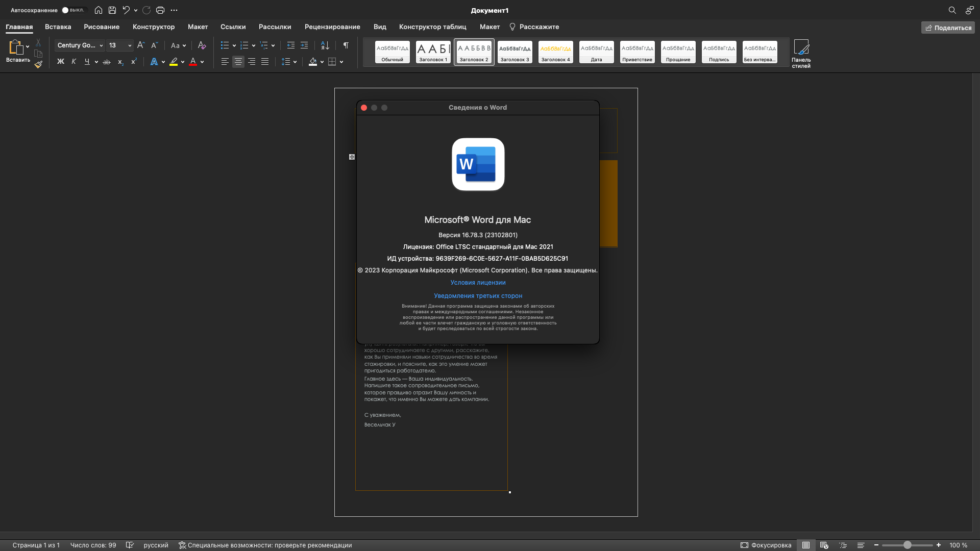
Task: Switch to Draft view
Action: [x=861, y=545]
